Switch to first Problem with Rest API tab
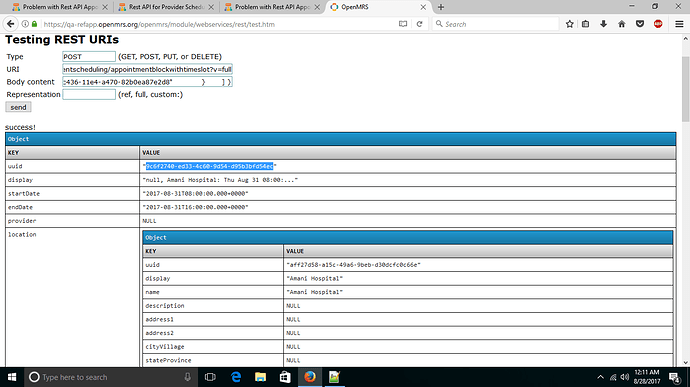 pyautogui.click(x=60, y=7)
